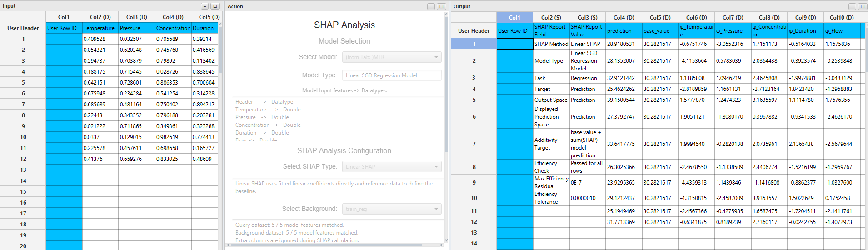The width and height of the screenshot is (868, 250).
Task: Select Input row number 20
Action: [23, 246]
